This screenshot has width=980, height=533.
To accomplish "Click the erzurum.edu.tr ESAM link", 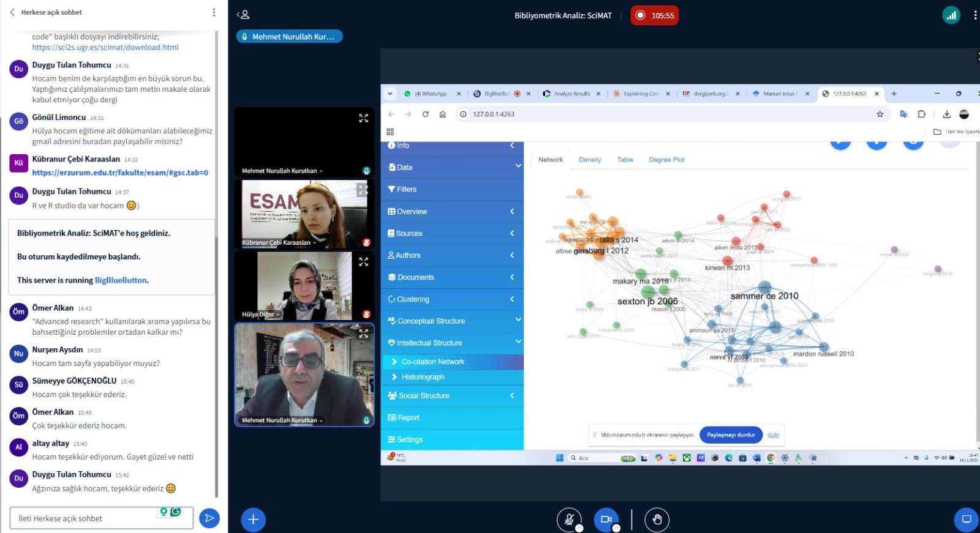I will click(x=120, y=173).
